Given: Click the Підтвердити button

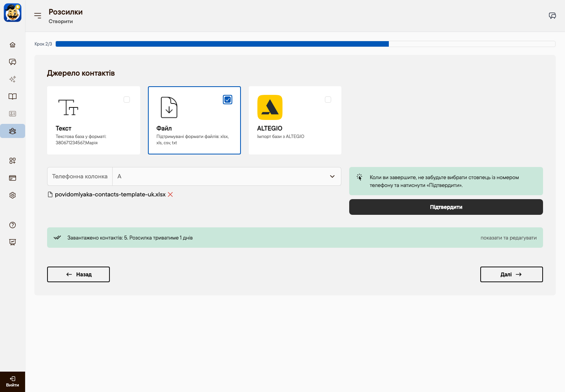Looking at the screenshot, I should (446, 207).
